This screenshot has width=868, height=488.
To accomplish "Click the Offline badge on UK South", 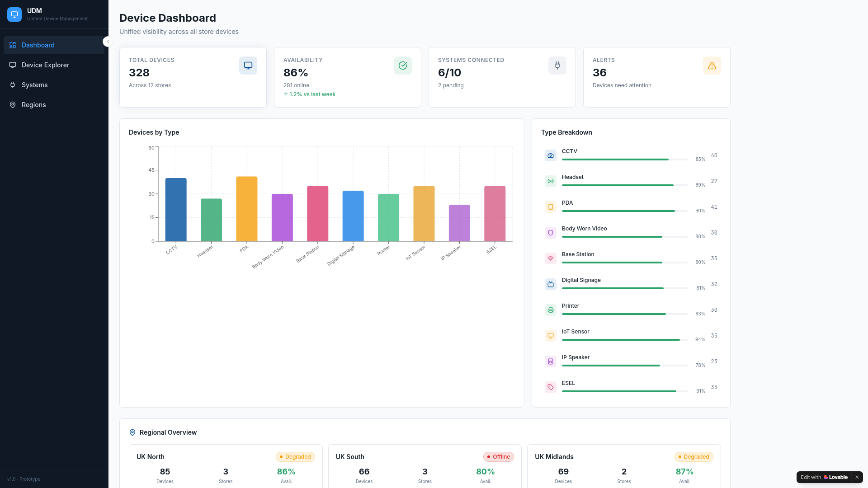I will click(499, 457).
